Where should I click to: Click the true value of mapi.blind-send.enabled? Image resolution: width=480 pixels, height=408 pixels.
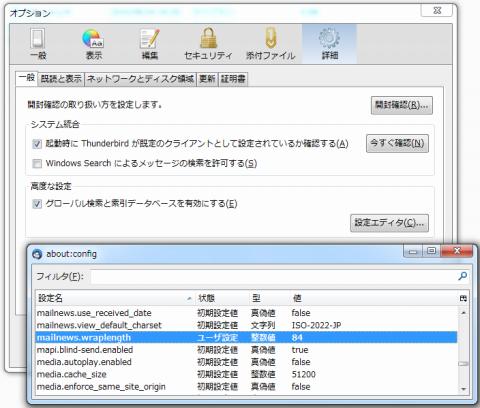[x=300, y=350]
